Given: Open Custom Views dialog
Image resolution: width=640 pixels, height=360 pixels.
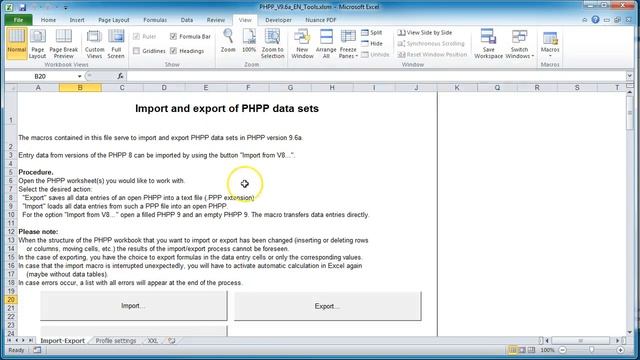Looking at the screenshot, I should (94, 43).
